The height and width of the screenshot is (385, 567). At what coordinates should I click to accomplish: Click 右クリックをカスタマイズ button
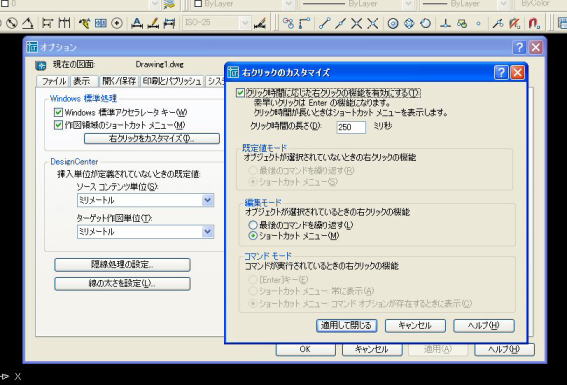tap(152, 138)
